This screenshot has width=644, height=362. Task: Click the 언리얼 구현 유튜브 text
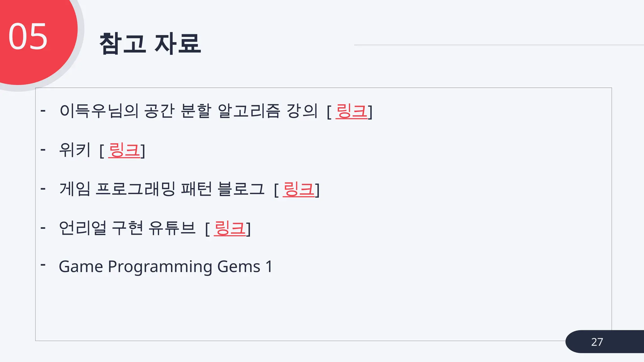coord(127,228)
